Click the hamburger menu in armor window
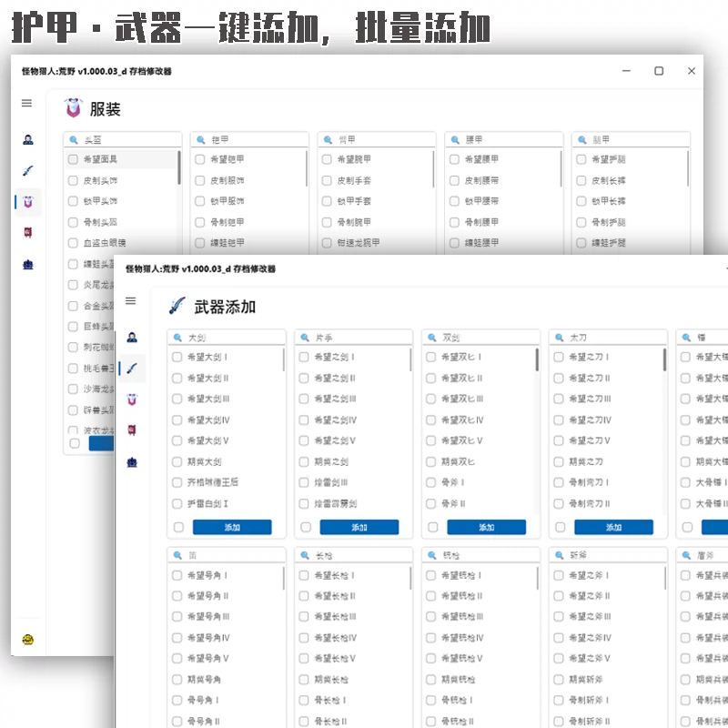The image size is (728, 728). (x=27, y=103)
